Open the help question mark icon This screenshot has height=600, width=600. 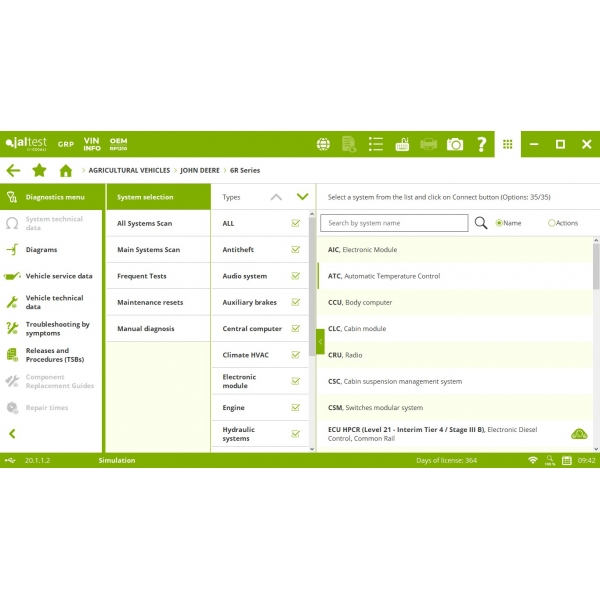pos(481,144)
